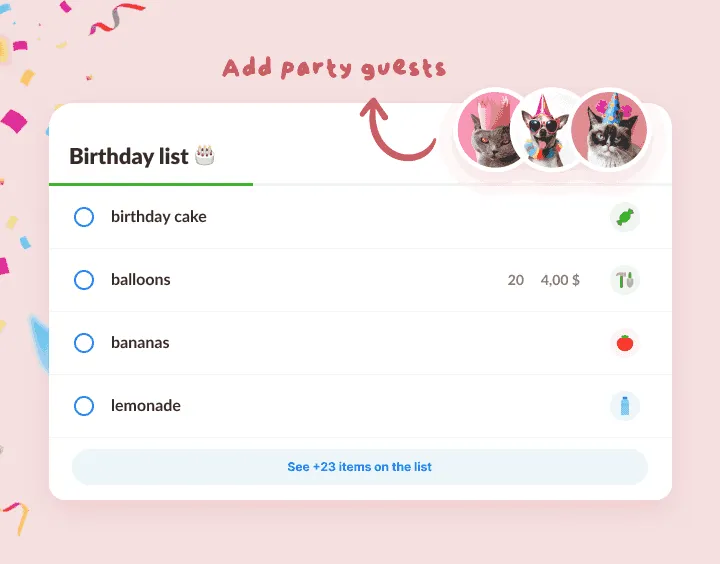Click the balloons quantity 20
The height and width of the screenshot is (564, 720).
click(516, 280)
